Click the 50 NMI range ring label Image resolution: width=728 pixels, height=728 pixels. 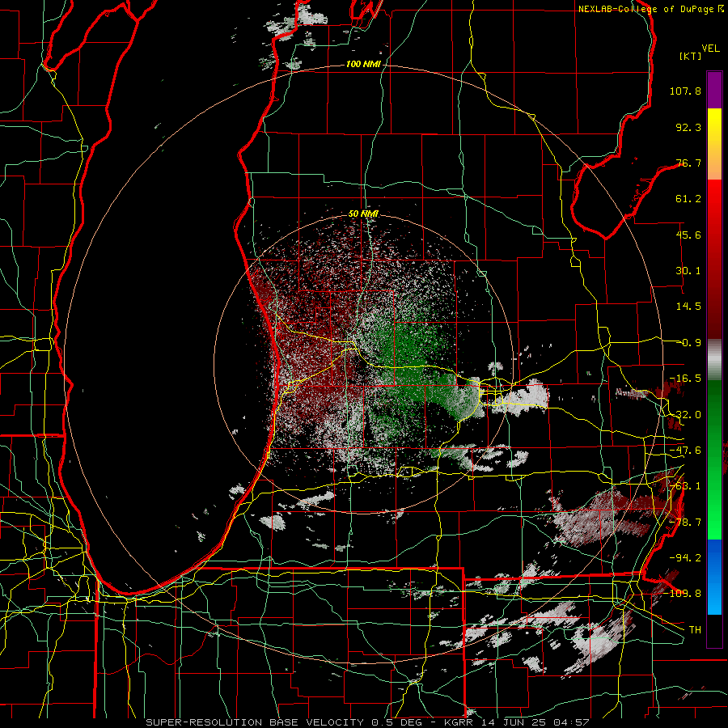click(x=363, y=214)
